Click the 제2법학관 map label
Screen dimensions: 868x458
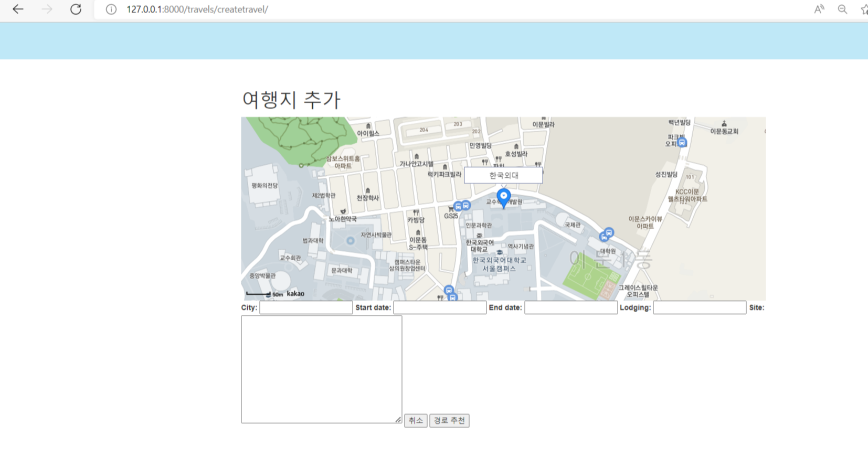tap(324, 196)
